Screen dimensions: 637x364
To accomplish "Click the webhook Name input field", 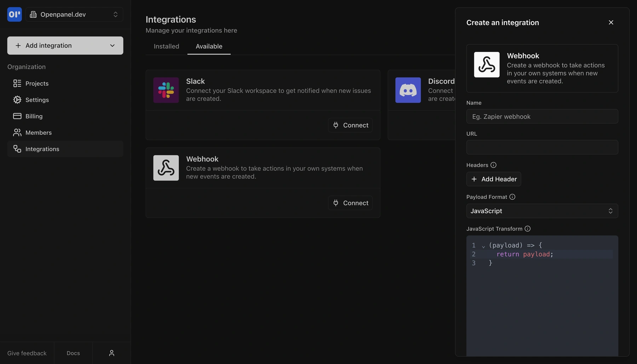I will tap(542, 116).
